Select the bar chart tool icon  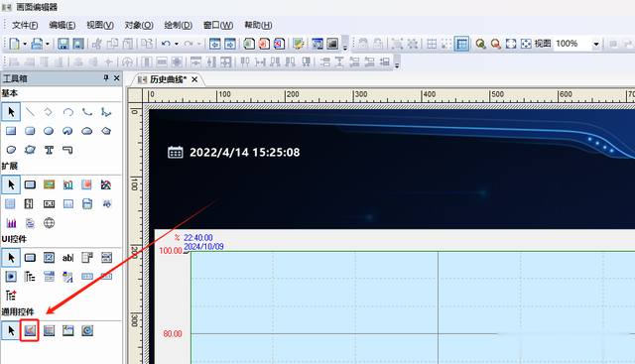[x=11, y=223]
